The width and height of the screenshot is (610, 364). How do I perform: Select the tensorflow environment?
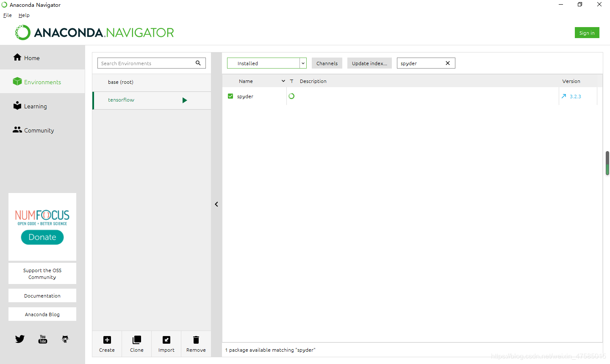tap(152, 100)
